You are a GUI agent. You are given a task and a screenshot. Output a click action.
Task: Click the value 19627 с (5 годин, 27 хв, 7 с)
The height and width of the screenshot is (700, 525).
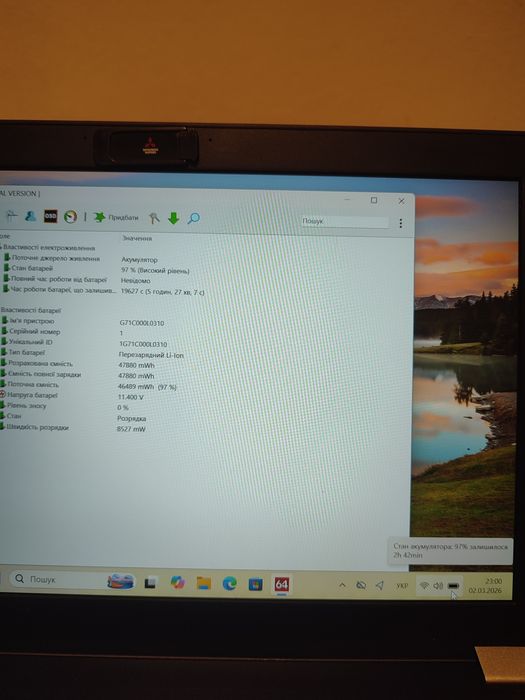[x=162, y=292]
